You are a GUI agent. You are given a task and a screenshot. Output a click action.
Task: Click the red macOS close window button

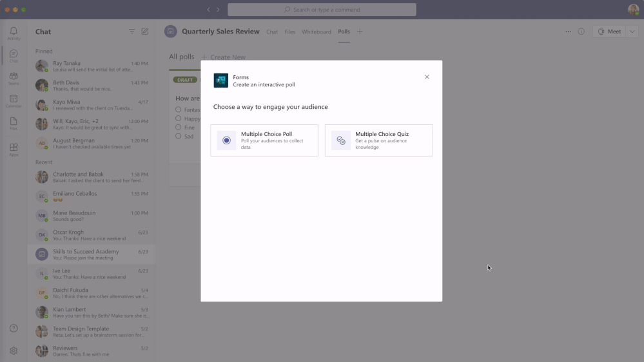pyautogui.click(x=7, y=10)
